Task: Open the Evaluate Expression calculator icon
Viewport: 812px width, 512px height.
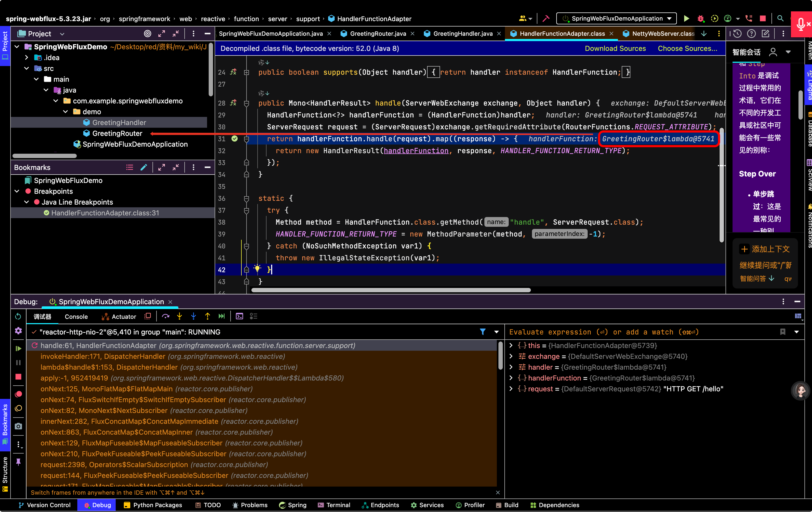Action: coord(239,316)
